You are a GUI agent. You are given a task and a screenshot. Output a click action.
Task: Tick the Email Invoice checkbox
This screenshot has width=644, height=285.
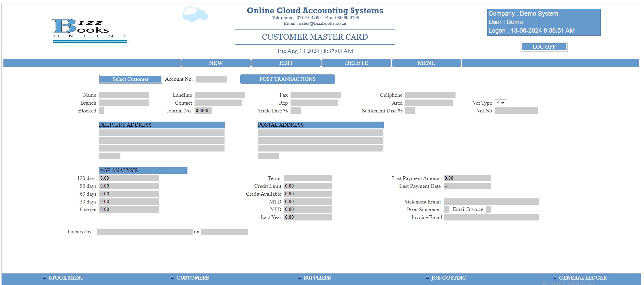[489, 210]
